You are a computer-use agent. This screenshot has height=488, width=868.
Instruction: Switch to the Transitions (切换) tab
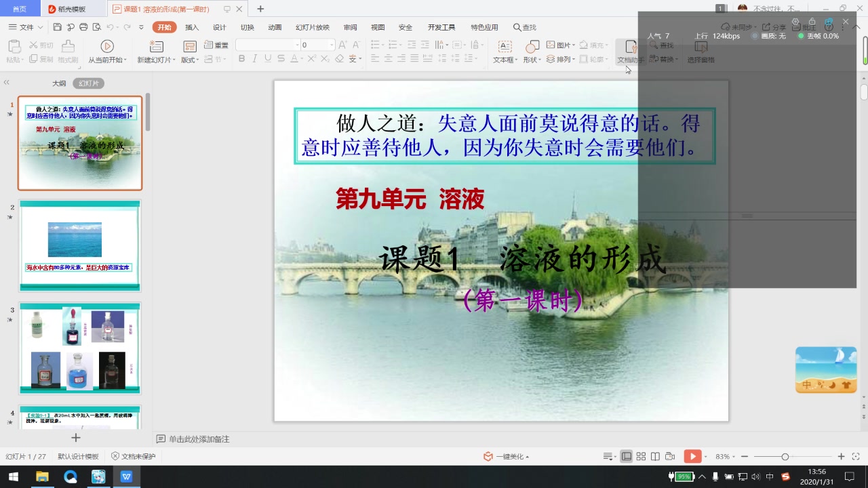pos(248,27)
